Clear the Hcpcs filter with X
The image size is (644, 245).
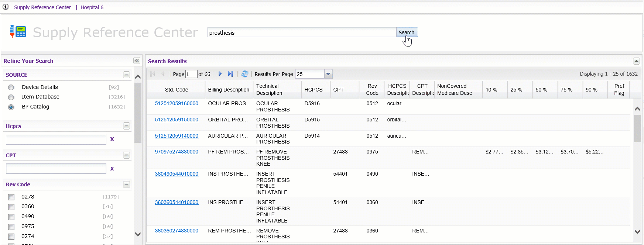click(112, 139)
